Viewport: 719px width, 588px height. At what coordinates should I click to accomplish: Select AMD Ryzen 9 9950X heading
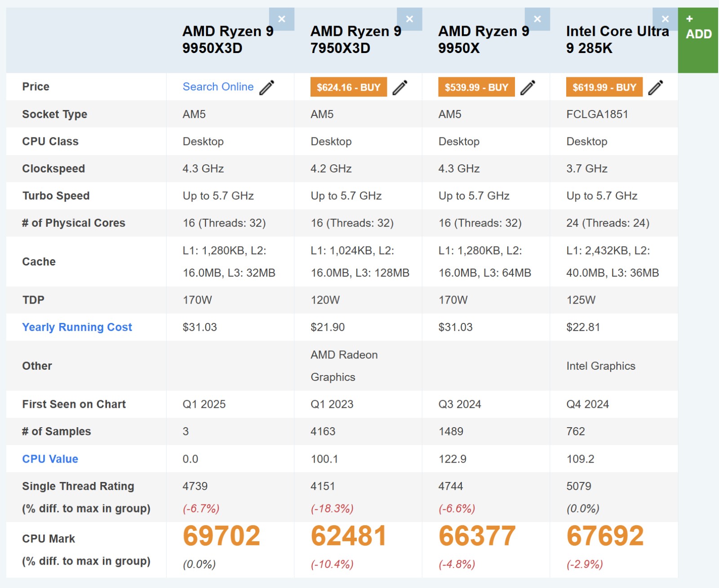[x=484, y=40]
